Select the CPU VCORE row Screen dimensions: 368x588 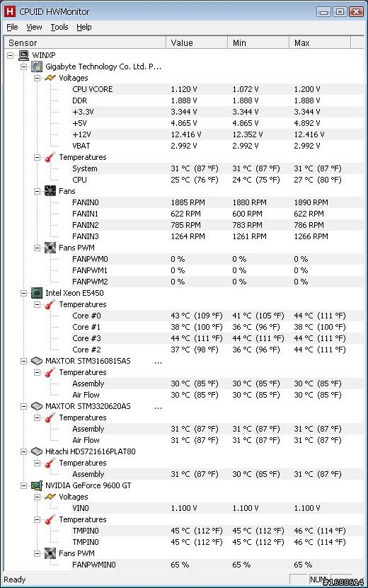pos(217,89)
